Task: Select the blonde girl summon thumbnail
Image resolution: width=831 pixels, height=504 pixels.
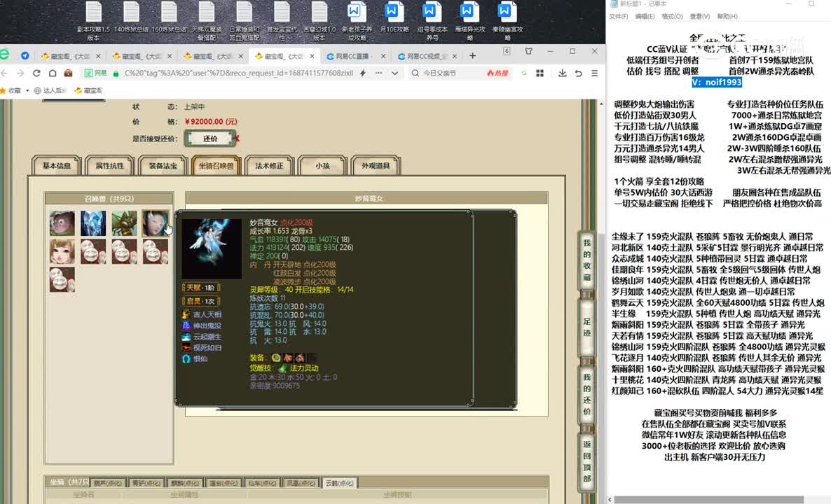Action: [x=62, y=251]
